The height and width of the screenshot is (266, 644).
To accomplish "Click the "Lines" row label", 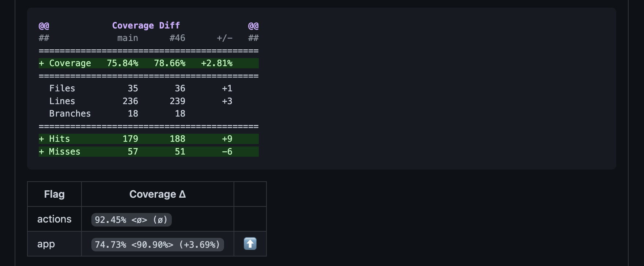I will point(62,101).
